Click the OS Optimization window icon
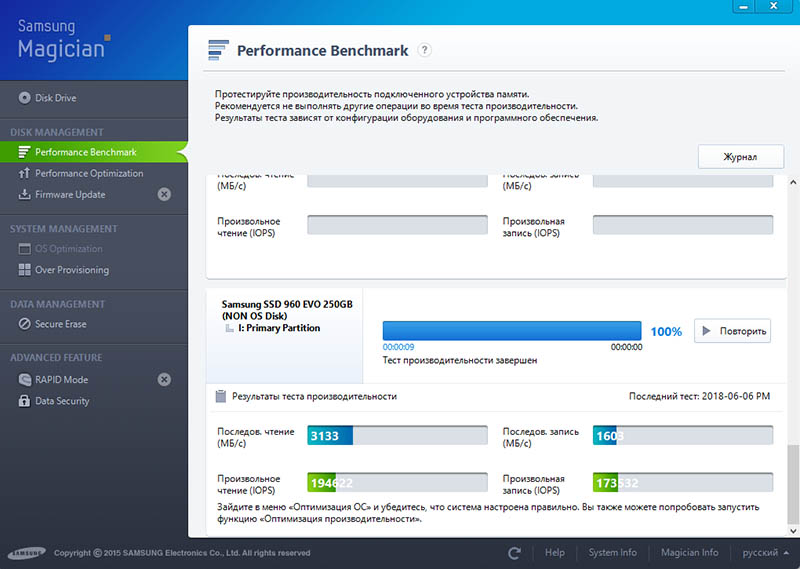Screen dimensions: 800x569 click(24, 249)
